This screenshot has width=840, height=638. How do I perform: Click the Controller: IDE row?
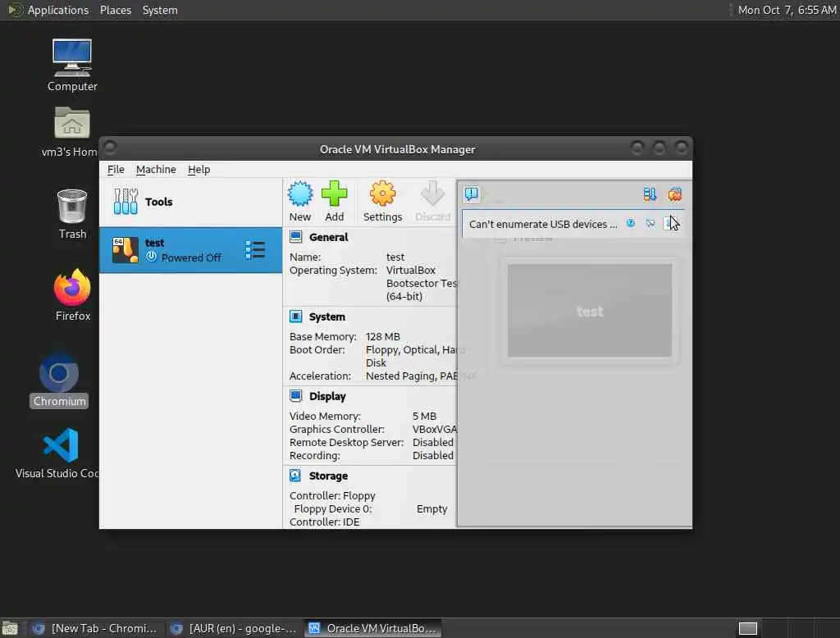pos(324,522)
